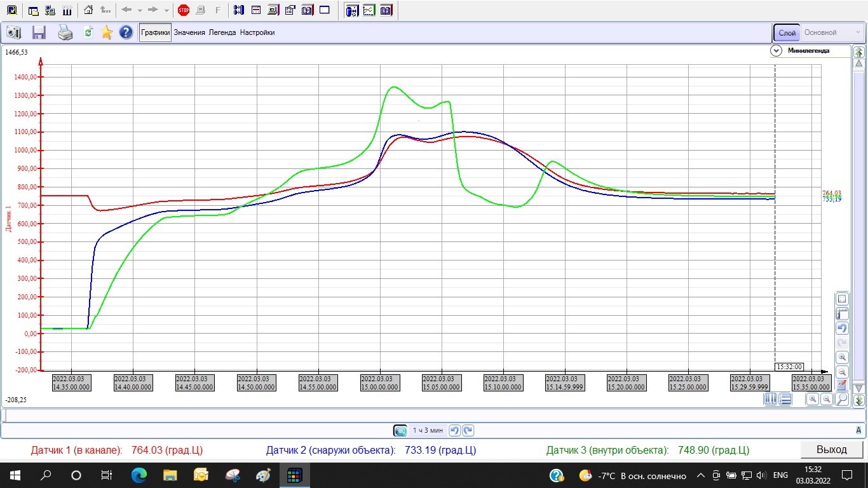868x488 pixels.
Task: Click the 15.00.00.000 time axis label
Action: 380,383
